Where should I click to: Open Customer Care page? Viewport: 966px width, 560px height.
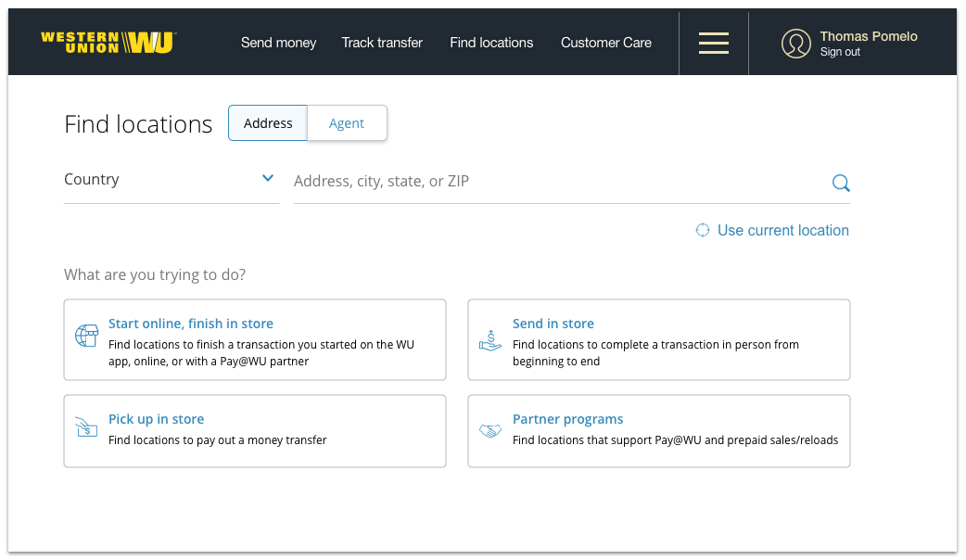click(x=606, y=43)
